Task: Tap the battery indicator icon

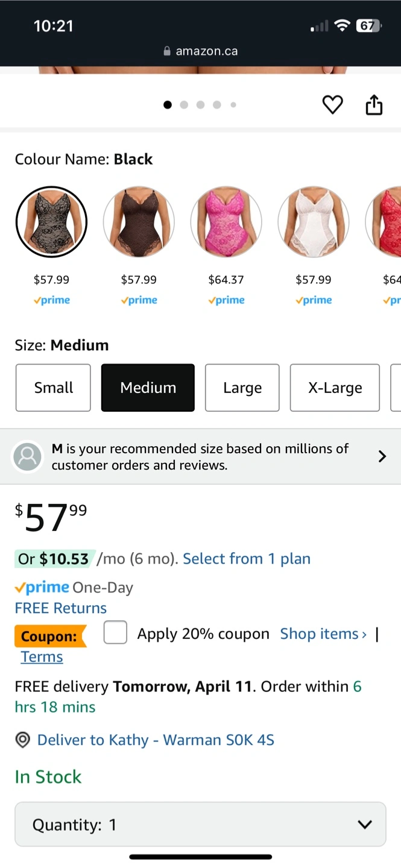Action: point(368,25)
